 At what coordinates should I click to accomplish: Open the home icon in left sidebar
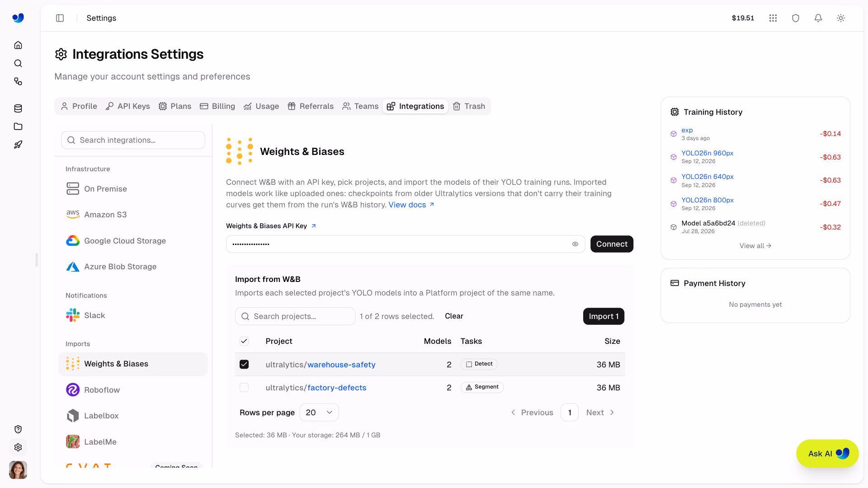18,45
